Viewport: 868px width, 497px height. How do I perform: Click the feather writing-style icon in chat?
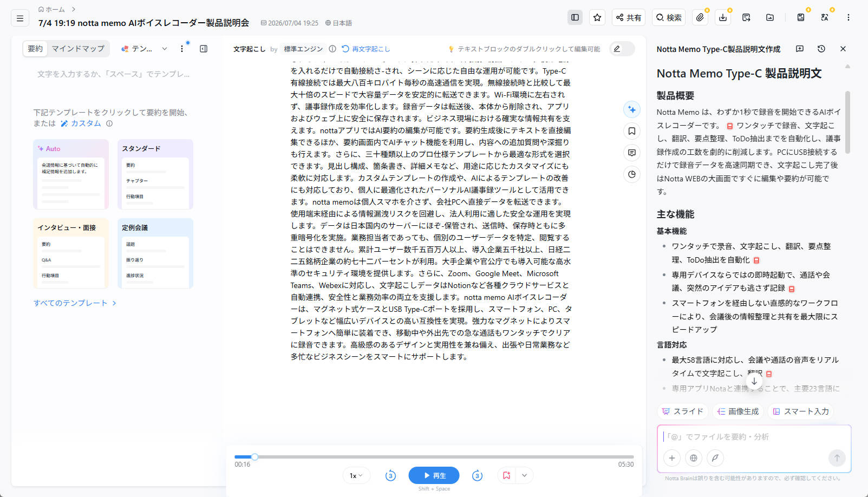(715, 458)
